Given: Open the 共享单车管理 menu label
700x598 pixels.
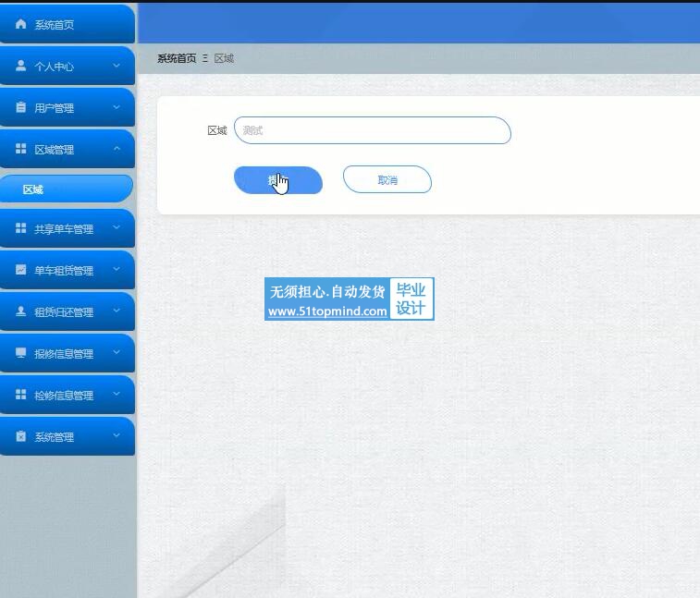Looking at the screenshot, I should pos(64,229).
